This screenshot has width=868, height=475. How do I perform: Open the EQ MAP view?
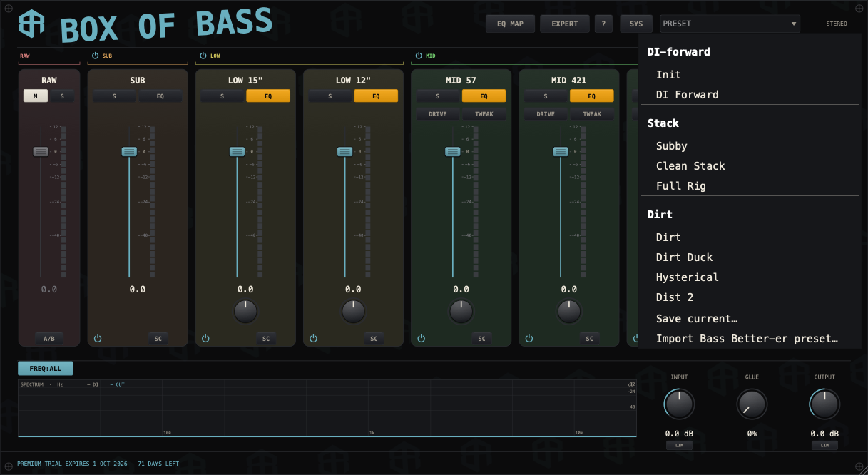(510, 24)
